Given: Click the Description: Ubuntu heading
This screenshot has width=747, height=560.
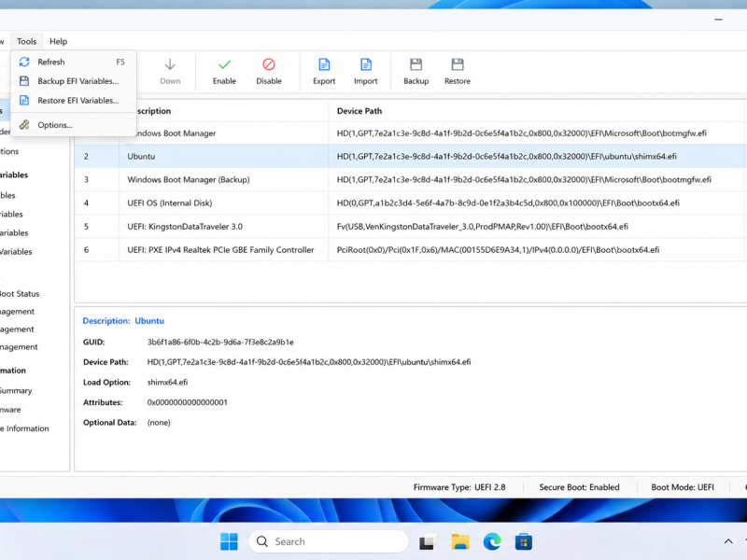Looking at the screenshot, I should tap(123, 321).
